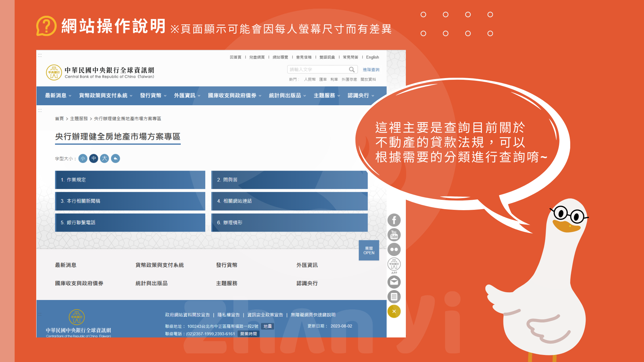The height and width of the screenshot is (362, 644).
Task: Click breadcrumb 主題服務
Action: [x=79, y=119]
